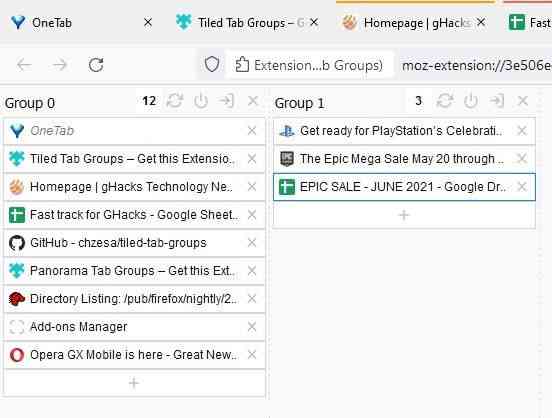Open the OneTab entry in Group 0
The image size is (552, 418).
tap(134, 131)
